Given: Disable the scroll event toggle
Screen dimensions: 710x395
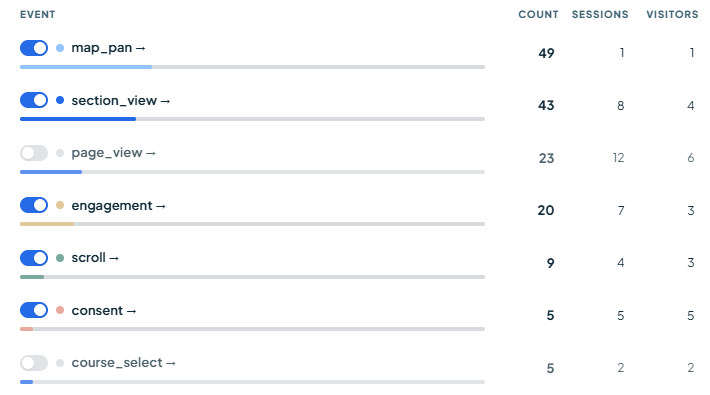Looking at the screenshot, I should (x=34, y=258).
